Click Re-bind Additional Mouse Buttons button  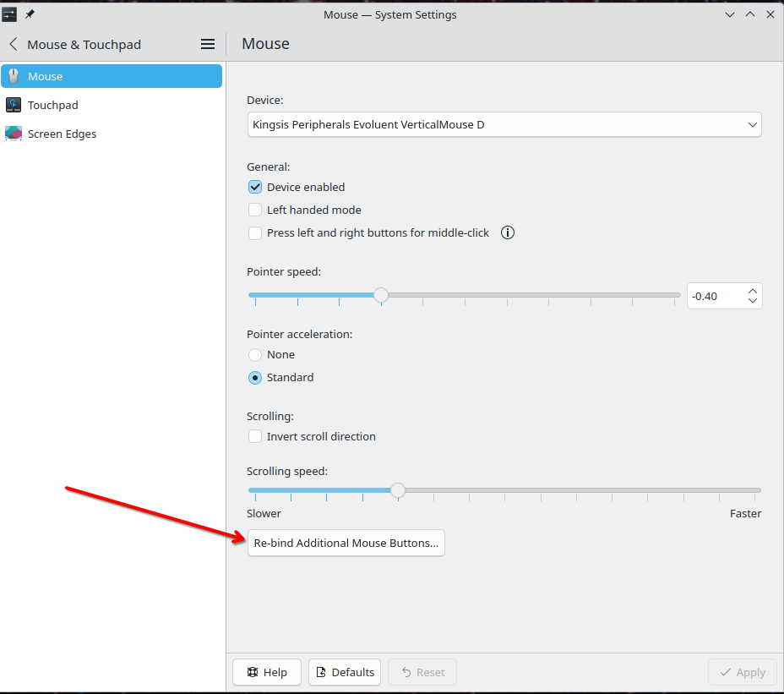pos(346,543)
